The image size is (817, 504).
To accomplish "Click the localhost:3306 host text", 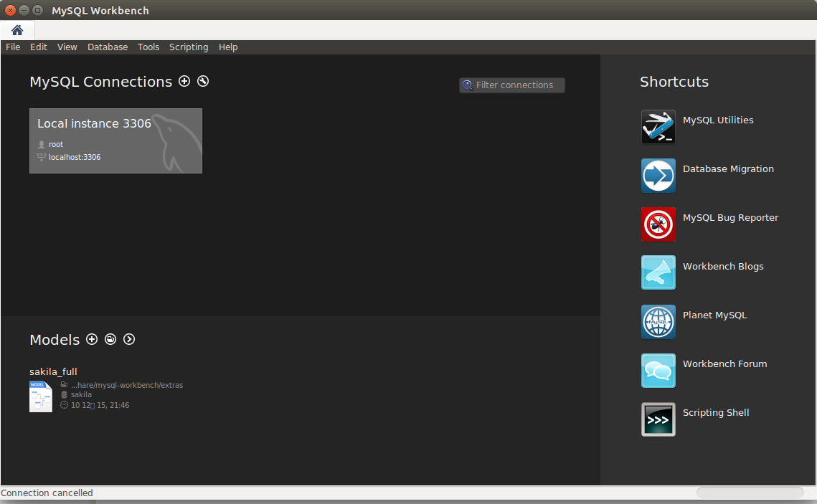I will [x=75, y=157].
